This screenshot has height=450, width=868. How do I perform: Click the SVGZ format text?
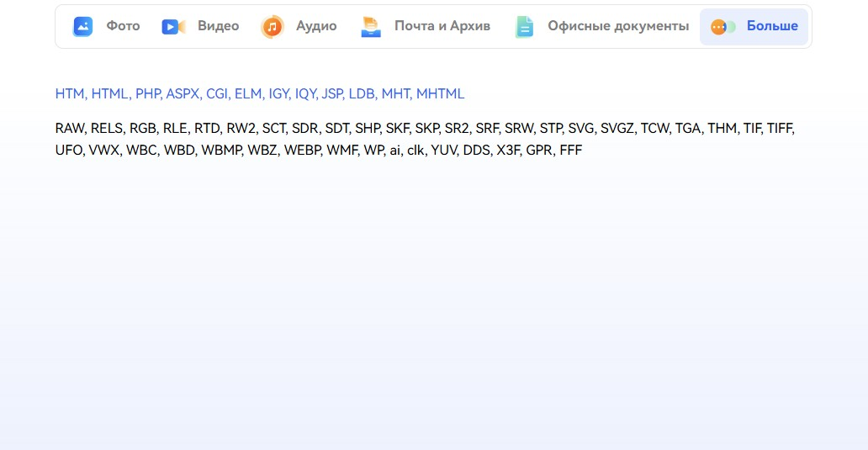pos(617,129)
